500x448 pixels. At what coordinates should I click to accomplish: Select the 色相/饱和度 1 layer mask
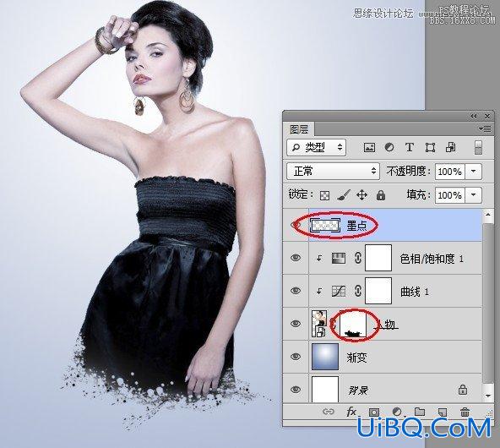click(378, 258)
